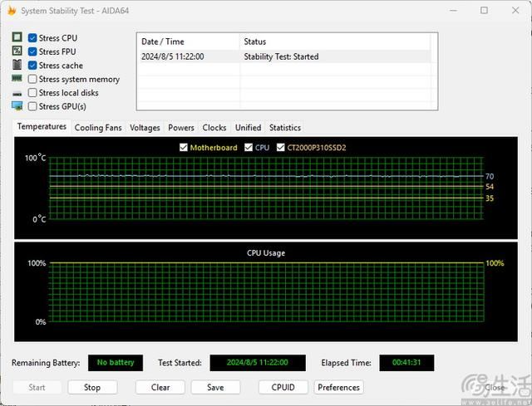Switch to the Cooling Fans tab

pyautogui.click(x=98, y=128)
